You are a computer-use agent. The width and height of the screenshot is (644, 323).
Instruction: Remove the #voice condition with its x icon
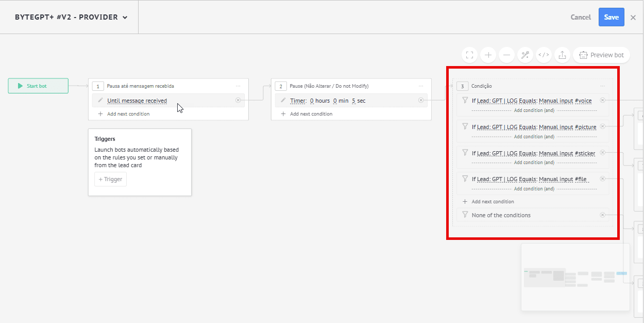click(x=602, y=101)
